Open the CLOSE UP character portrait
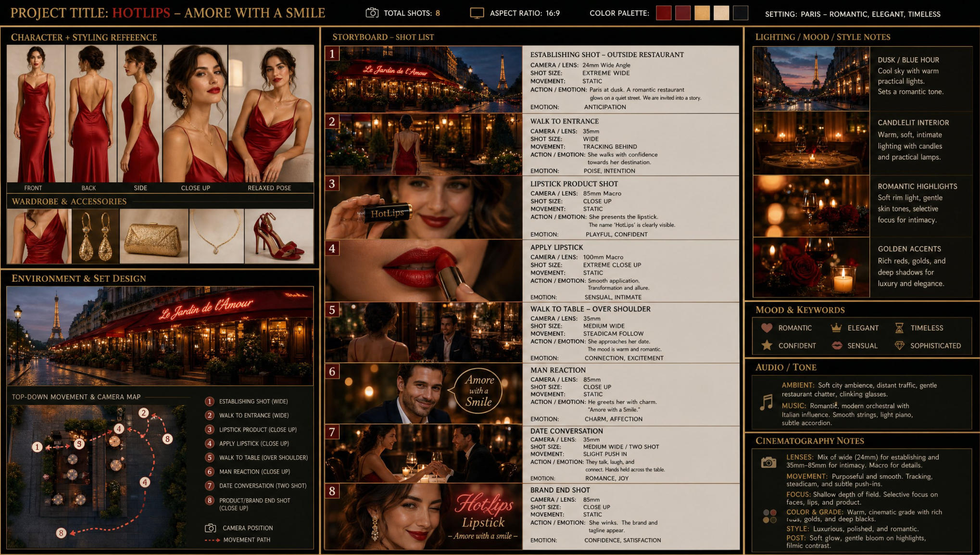This screenshot has height=555, width=980. coord(195,114)
